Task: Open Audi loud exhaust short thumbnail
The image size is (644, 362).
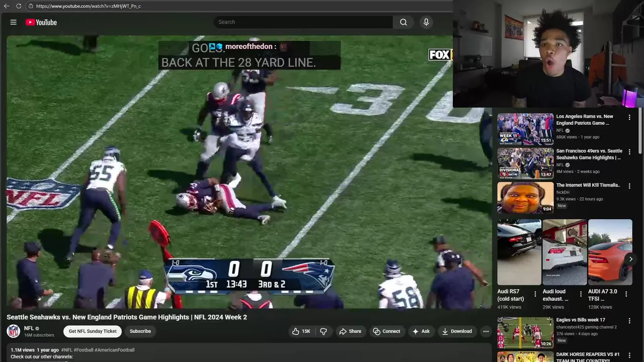Action: click(x=565, y=252)
